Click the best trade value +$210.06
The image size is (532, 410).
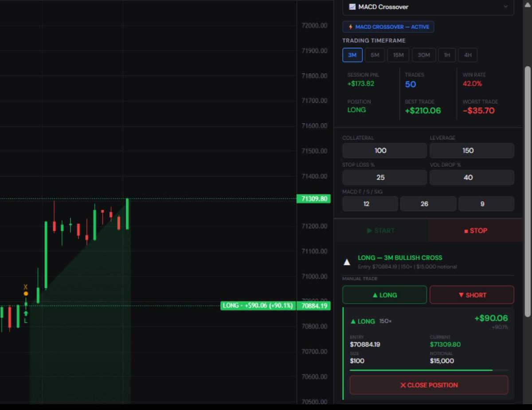tap(423, 111)
